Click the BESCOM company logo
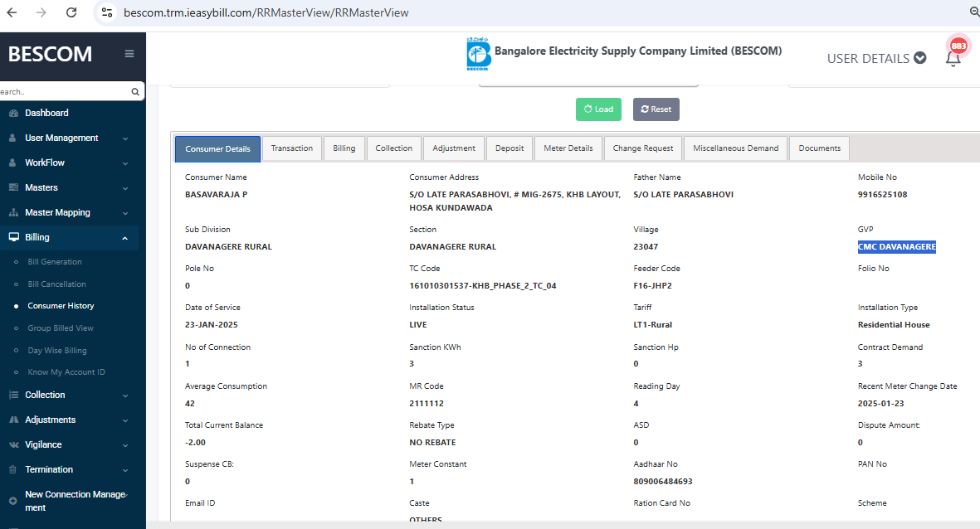Screen dimensions: 980x529 [x=478, y=54]
